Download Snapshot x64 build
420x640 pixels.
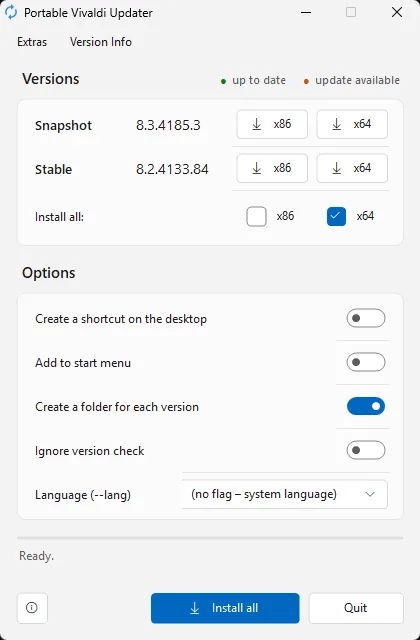click(352, 124)
